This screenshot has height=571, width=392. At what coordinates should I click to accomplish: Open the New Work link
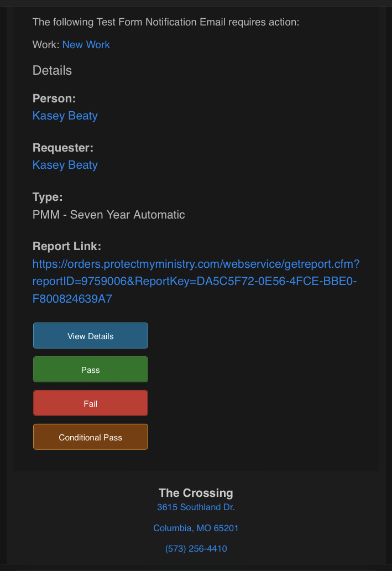click(86, 45)
